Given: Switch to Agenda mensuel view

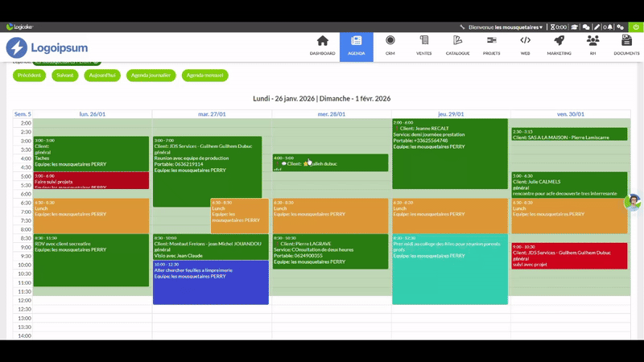Looking at the screenshot, I should pos(205,76).
